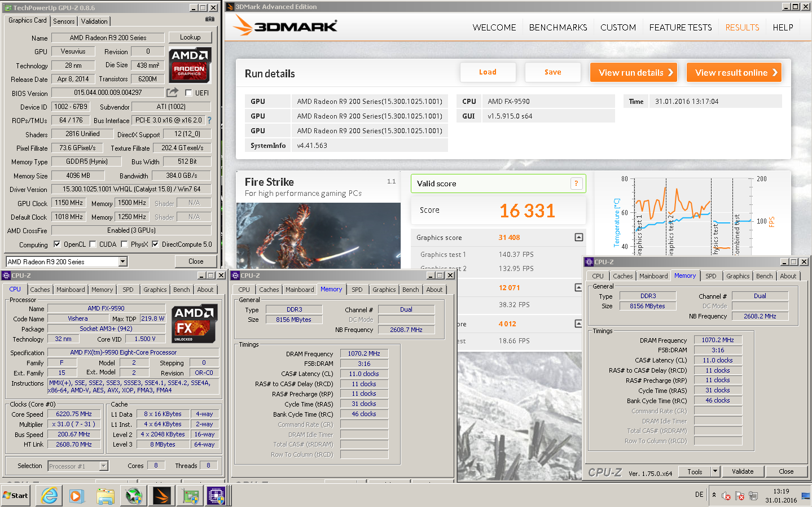This screenshot has height=507, width=812.
Task: Switch to Graphics tab in right CPU-Z window
Action: (x=738, y=276)
